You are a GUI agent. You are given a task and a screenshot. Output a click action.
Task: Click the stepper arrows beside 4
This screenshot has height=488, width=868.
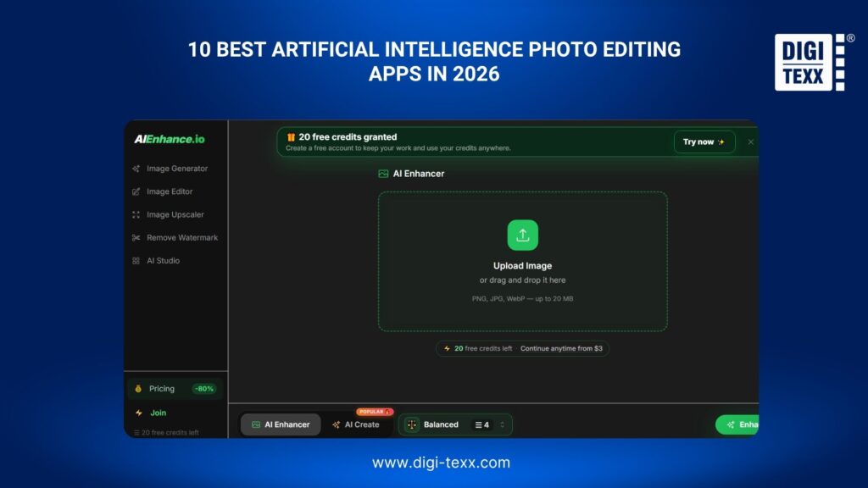click(x=502, y=425)
